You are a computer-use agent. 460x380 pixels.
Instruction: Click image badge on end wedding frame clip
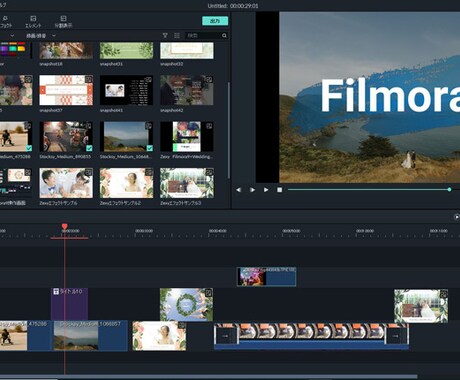[x=443, y=294]
